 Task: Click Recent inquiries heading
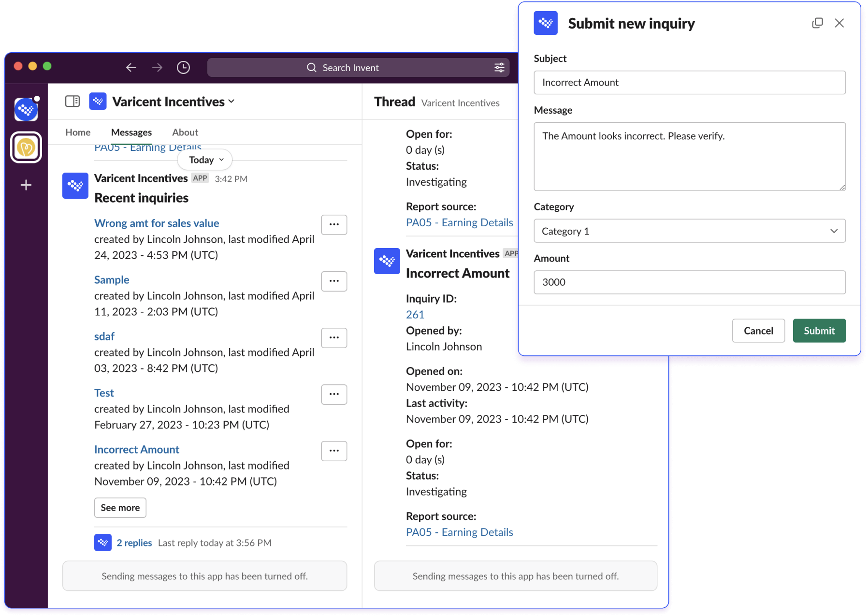click(142, 198)
